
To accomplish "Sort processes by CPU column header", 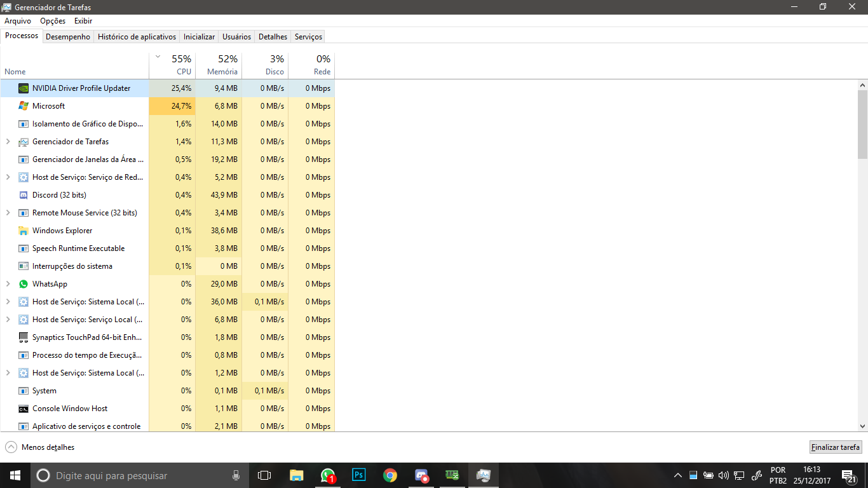I will (172, 65).
